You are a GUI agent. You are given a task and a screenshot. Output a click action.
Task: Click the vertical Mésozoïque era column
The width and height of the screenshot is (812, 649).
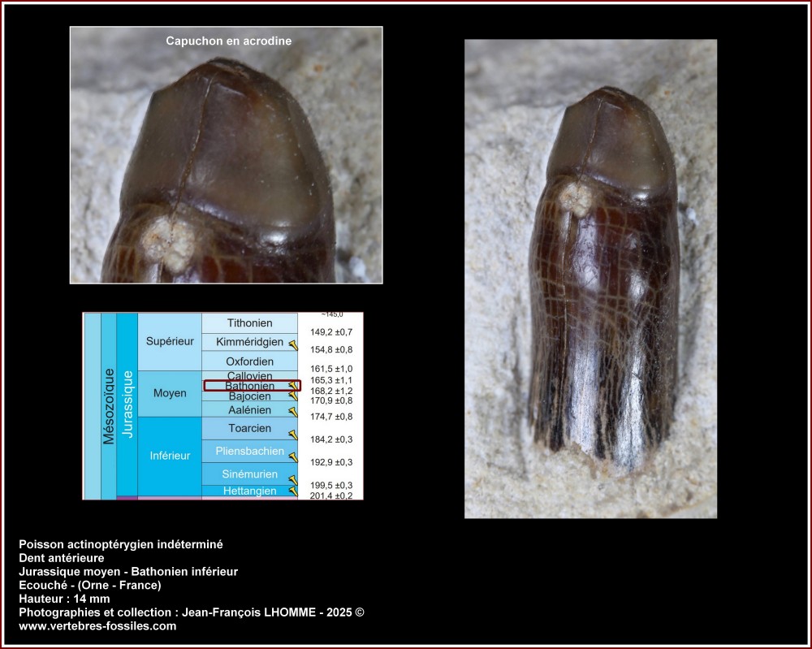point(109,405)
